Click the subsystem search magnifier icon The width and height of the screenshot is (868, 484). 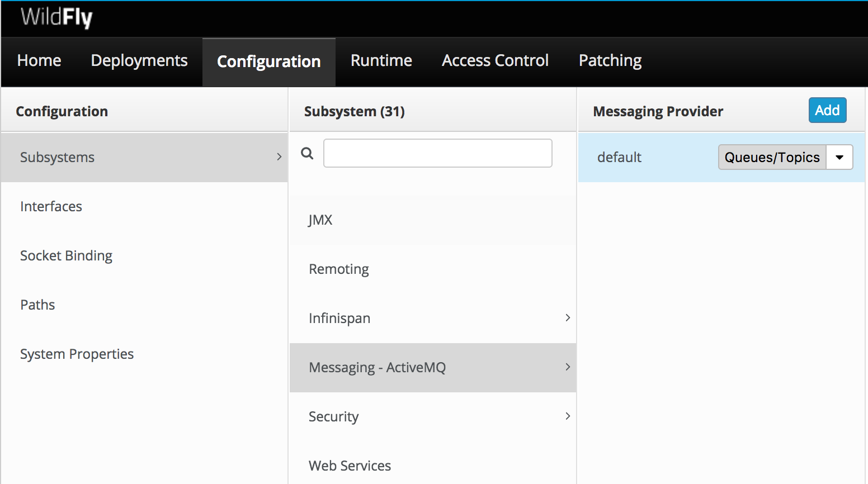[307, 153]
